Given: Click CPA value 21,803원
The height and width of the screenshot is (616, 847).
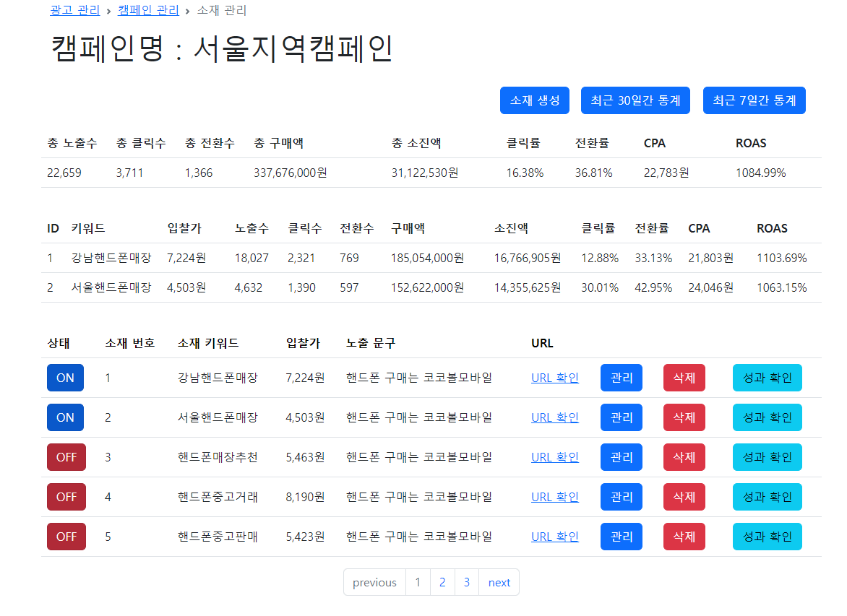Looking at the screenshot, I should pos(710,258).
